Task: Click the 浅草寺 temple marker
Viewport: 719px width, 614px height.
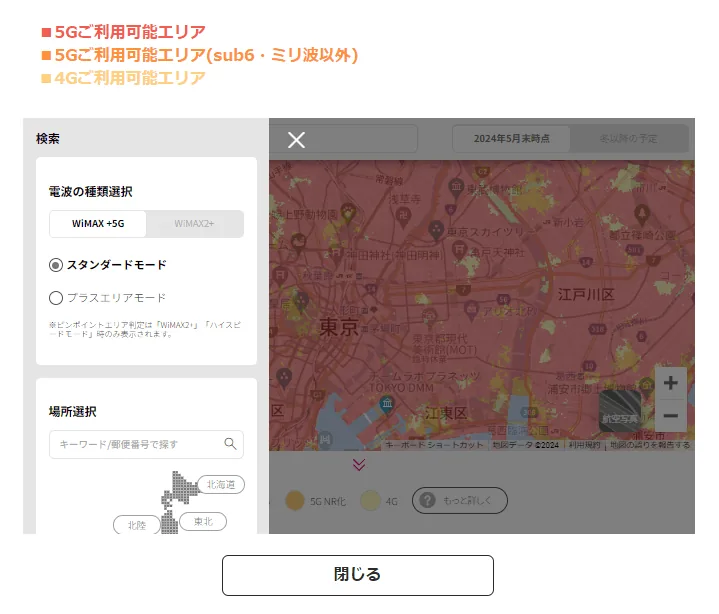Action: [x=404, y=217]
